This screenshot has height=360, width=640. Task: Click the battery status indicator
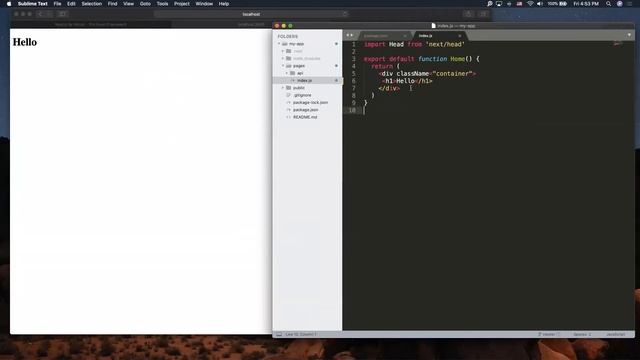[557, 4]
